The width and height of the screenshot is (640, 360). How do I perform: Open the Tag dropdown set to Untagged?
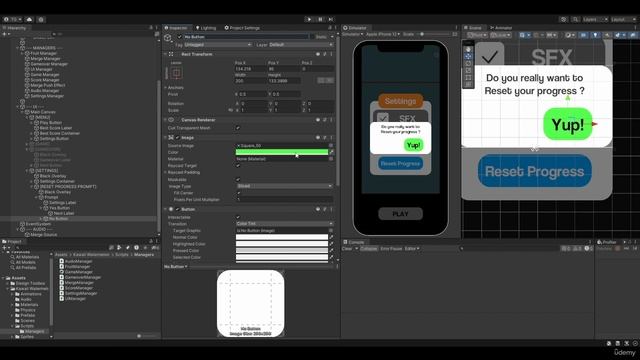[218, 44]
